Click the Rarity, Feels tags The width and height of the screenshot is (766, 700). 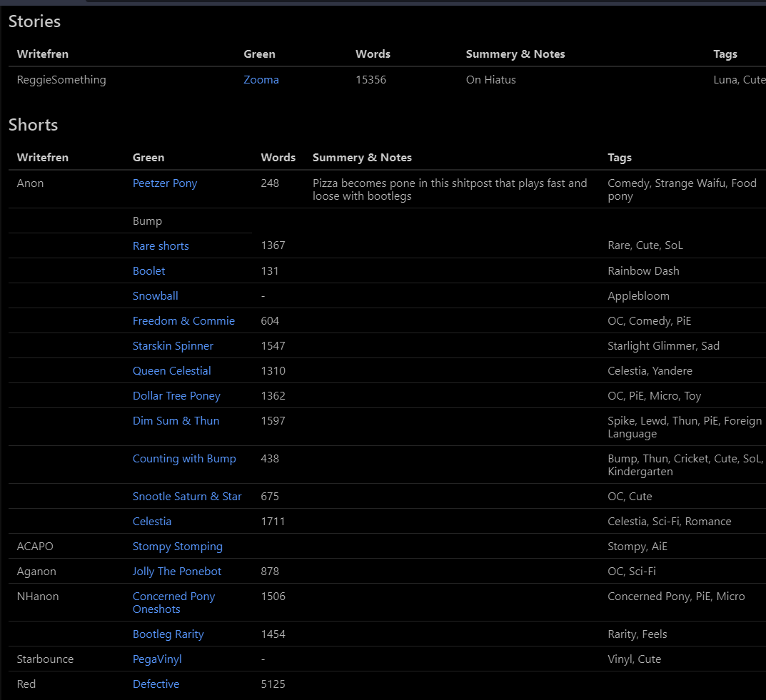point(637,634)
